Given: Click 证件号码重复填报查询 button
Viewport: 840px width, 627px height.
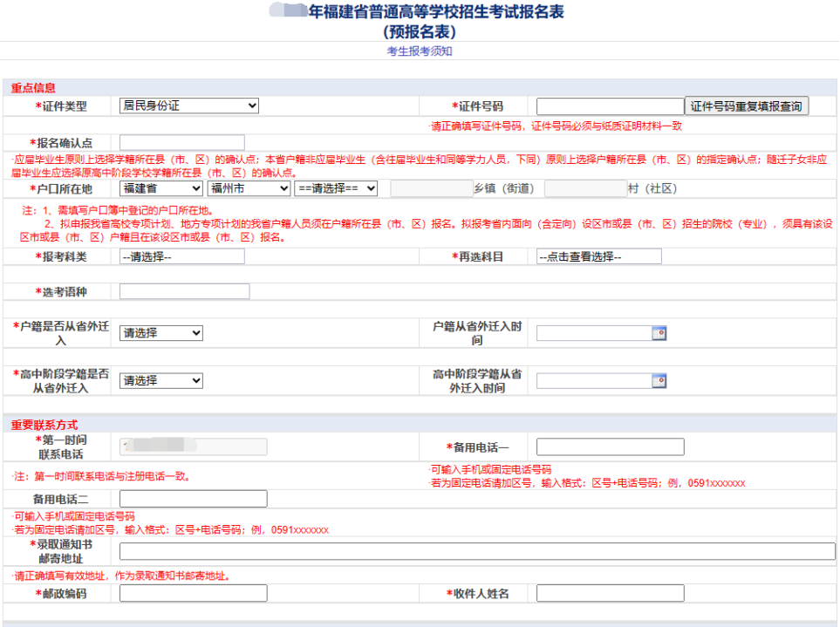Looking at the screenshot, I should pyautogui.click(x=748, y=106).
